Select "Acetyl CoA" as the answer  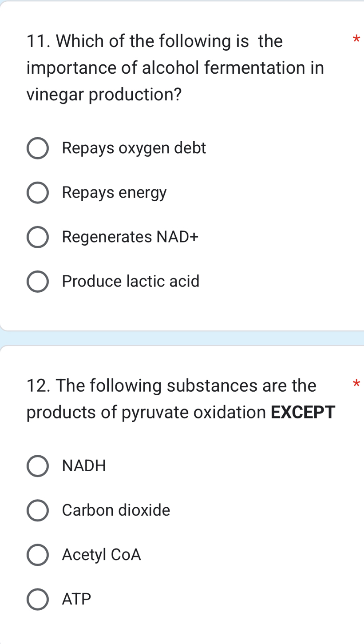tap(38, 554)
